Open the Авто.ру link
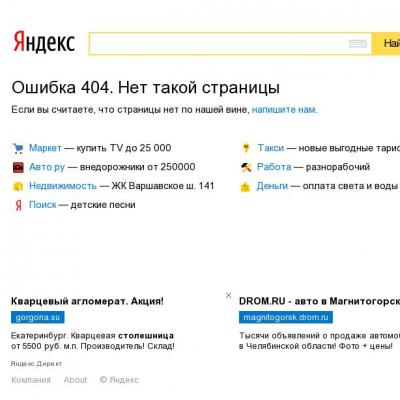The height and width of the screenshot is (400, 400). pos(47,167)
